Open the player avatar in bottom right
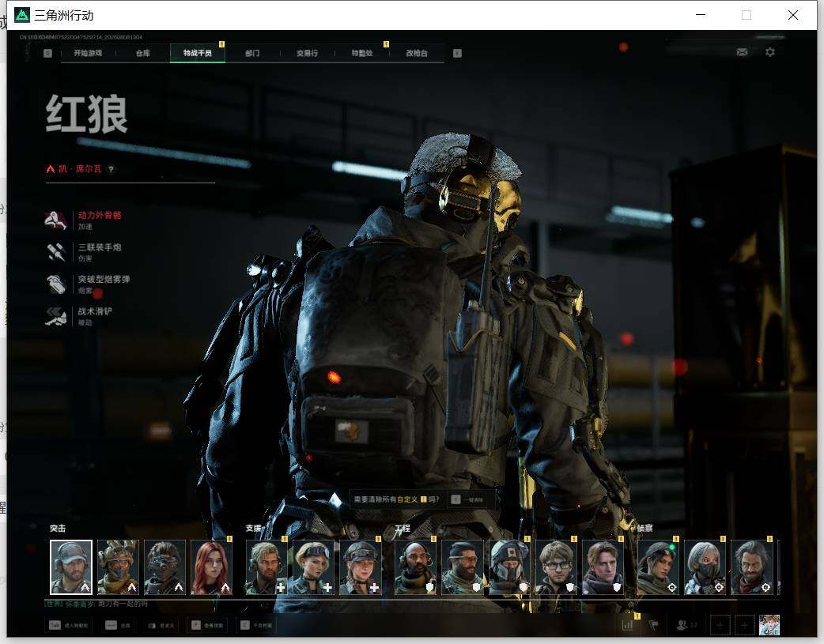The width and height of the screenshot is (824, 644). pyautogui.click(x=769, y=625)
